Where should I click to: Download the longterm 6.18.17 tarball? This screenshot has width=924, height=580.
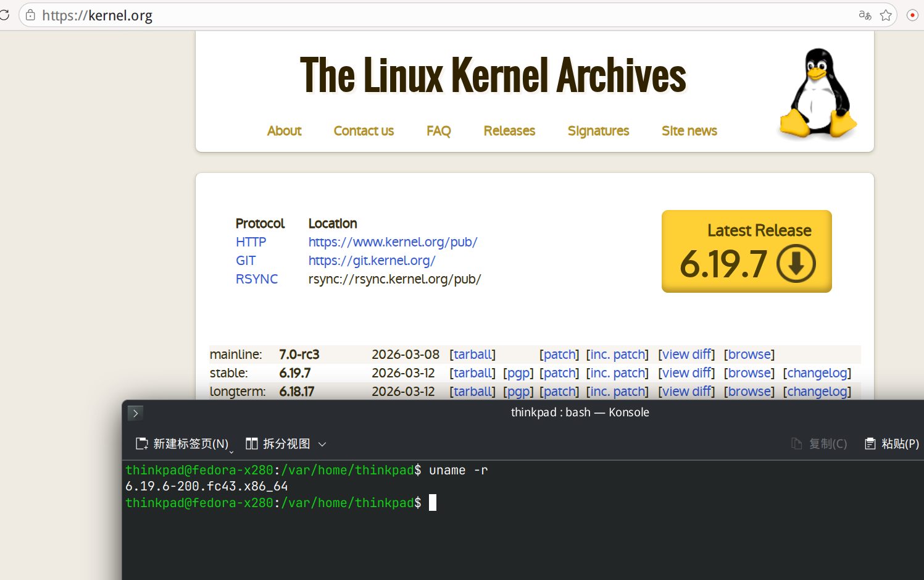coord(473,392)
